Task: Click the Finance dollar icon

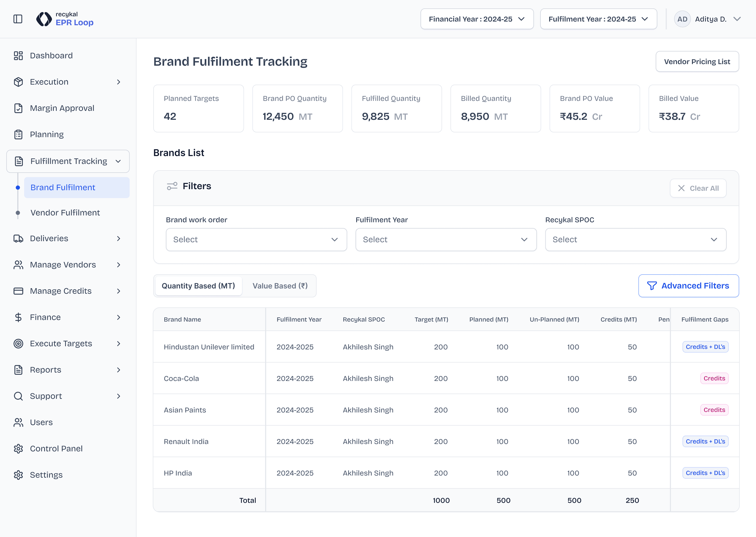Action: point(18,317)
